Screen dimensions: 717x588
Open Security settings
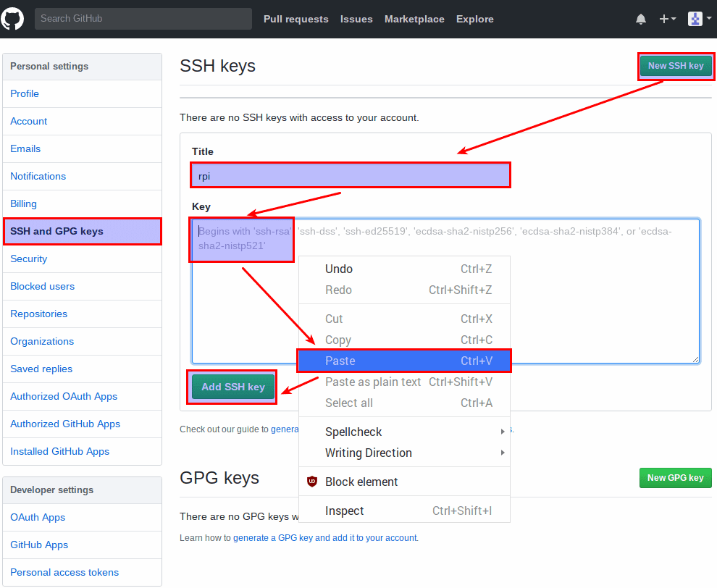pyautogui.click(x=83, y=259)
